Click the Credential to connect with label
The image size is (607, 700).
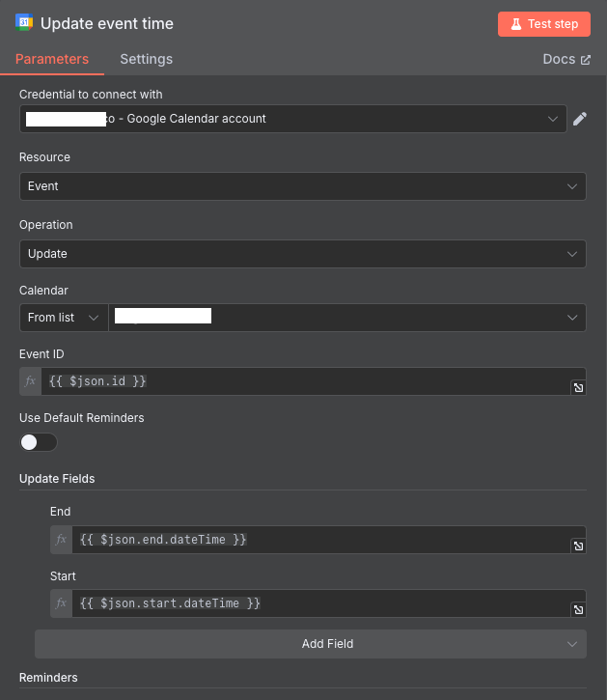tap(91, 95)
